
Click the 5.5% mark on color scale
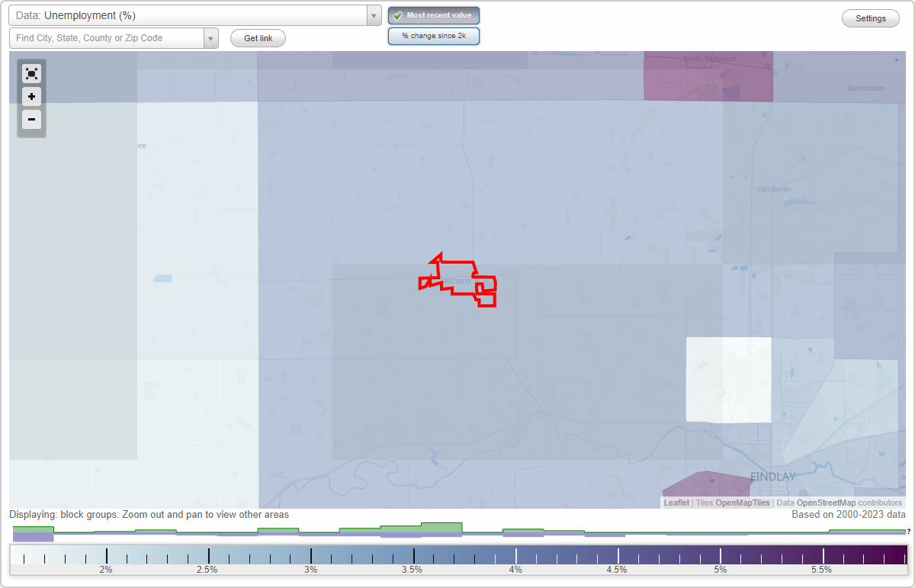pos(821,570)
